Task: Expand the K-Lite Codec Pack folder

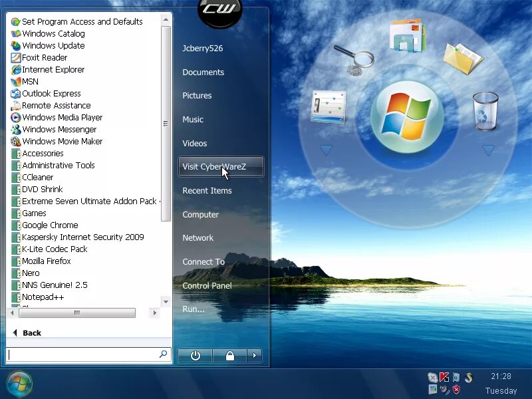Action: [x=49, y=249]
